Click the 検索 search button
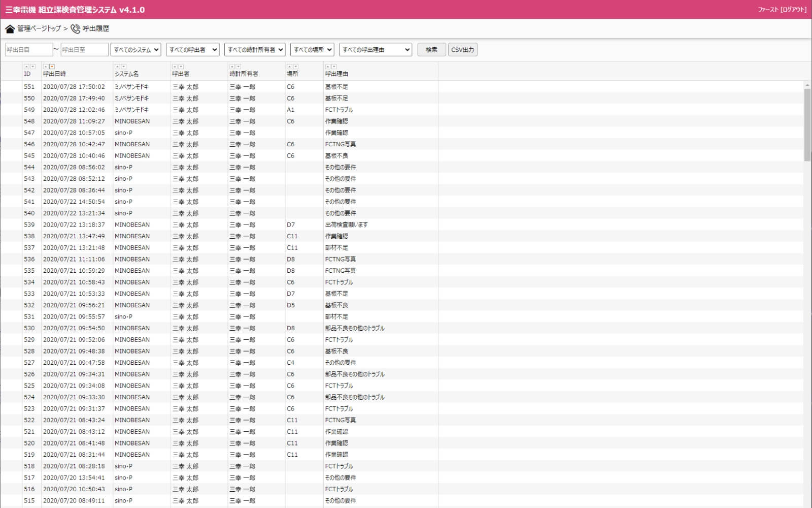The height and width of the screenshot is (508, 812). coord(431,50)
